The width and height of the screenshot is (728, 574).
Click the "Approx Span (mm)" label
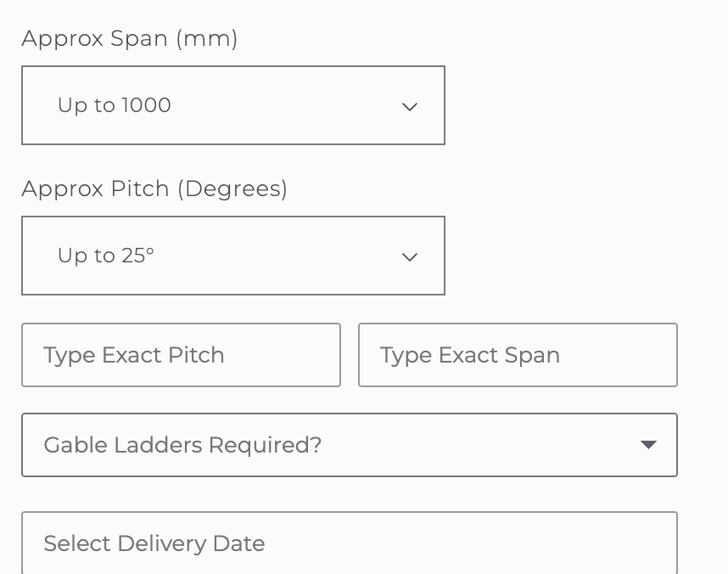(x=130, y=38)
